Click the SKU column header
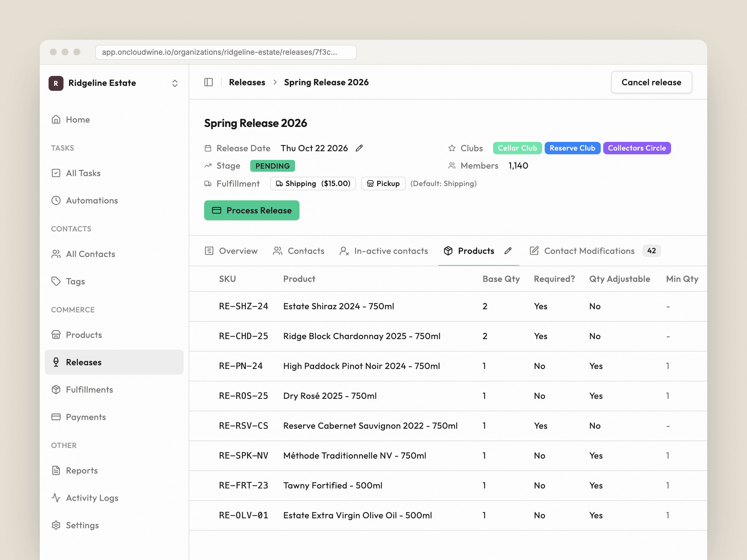Image resolution: width=747 pixels, height=560 pixels. tap(228, 279)
